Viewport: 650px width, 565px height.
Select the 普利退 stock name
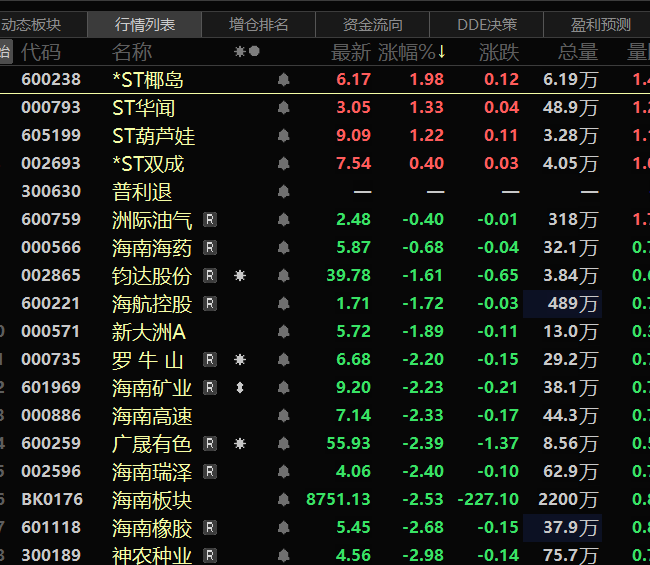coord(142,192)
